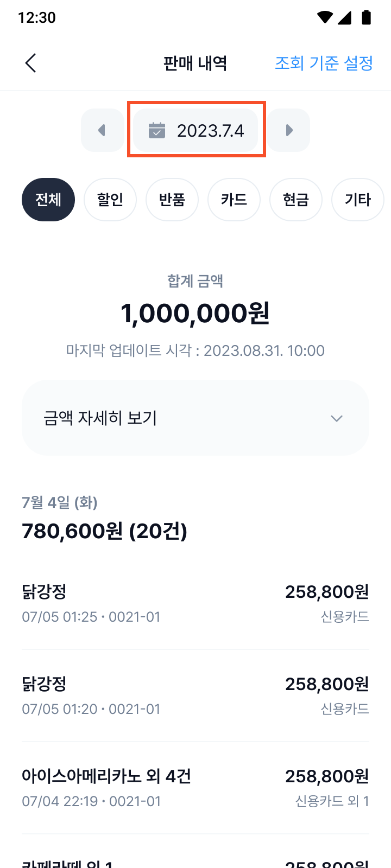Open 아이스아메리카노 외 4건 sale entry
Image resolution: width=391 pixels, height=868 pixels.
click(195, 788)
